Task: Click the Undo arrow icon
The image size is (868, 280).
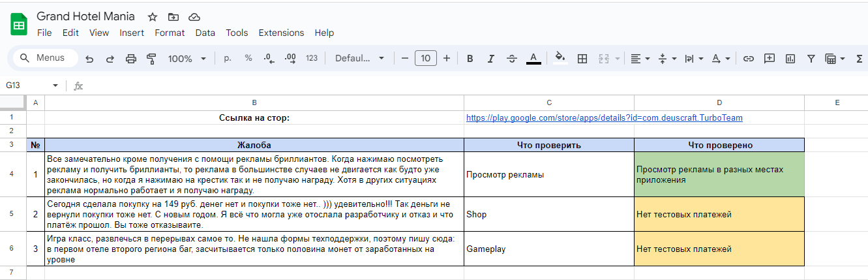Action: coord(89,59)
